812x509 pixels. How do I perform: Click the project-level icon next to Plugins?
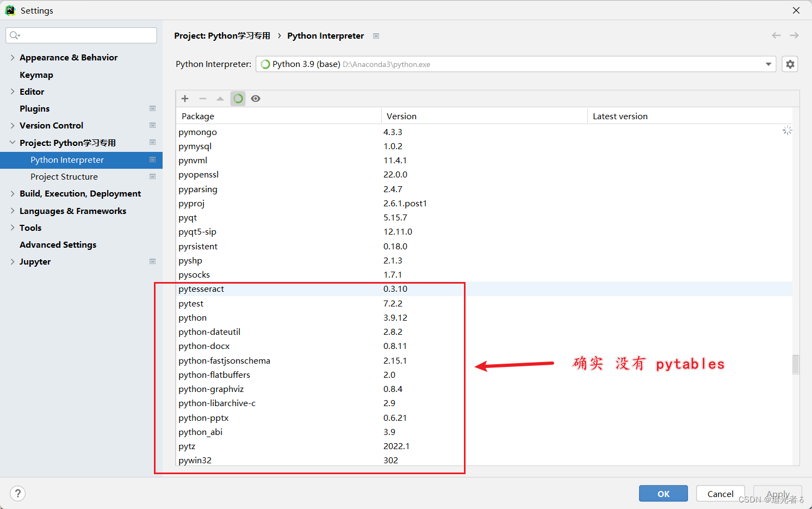coord(152,108)
